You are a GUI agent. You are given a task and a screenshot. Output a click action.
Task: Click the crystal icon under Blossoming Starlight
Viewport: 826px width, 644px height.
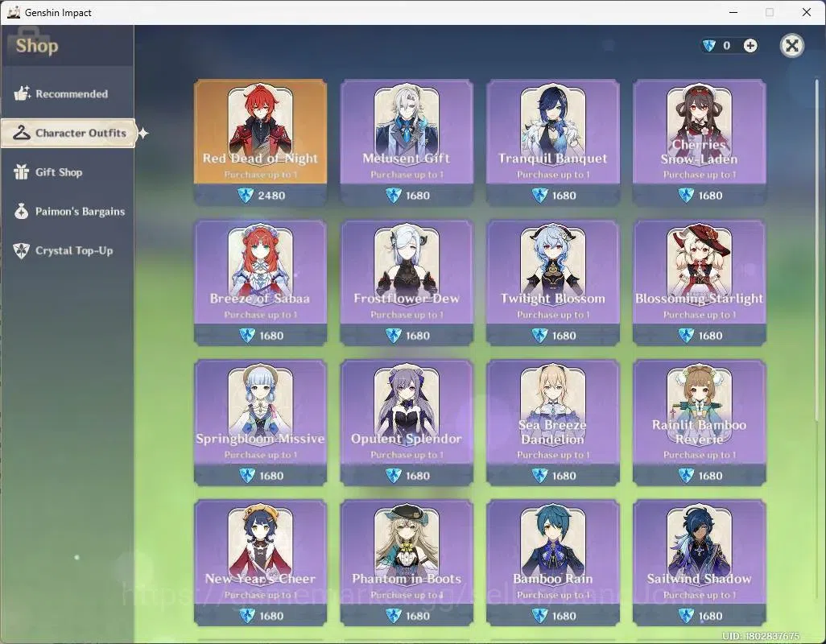coord(685,336)
